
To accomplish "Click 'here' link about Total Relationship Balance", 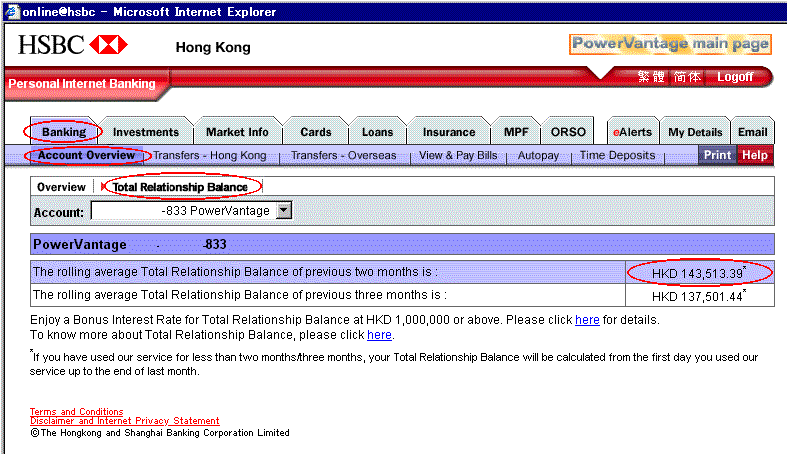I will (x=379, y=335).
